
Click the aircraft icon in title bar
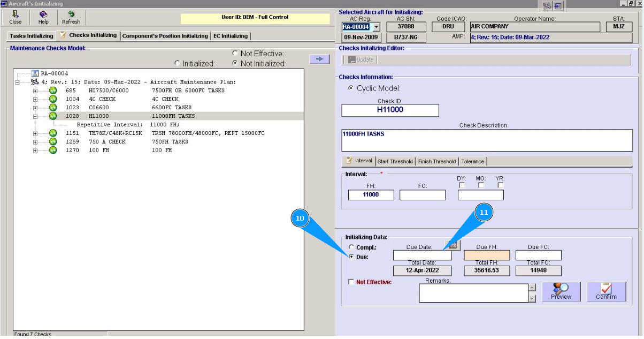(x=547, y=6)
